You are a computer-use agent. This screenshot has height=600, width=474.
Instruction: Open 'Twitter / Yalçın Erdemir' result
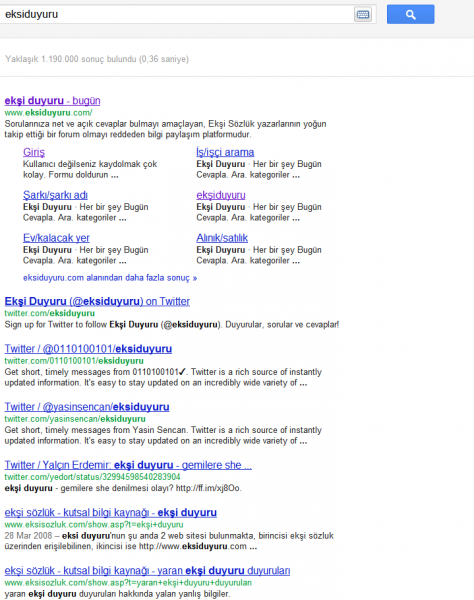click(128, 465)
